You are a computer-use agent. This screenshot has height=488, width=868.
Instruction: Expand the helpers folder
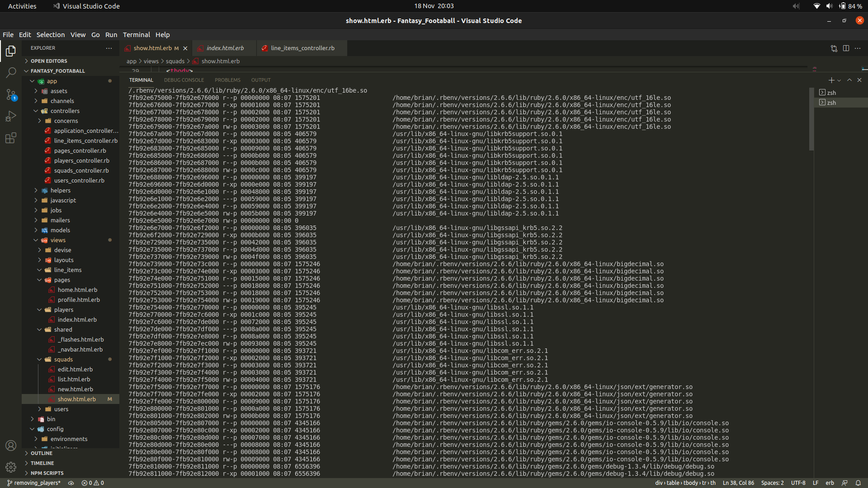pos(60,190)
